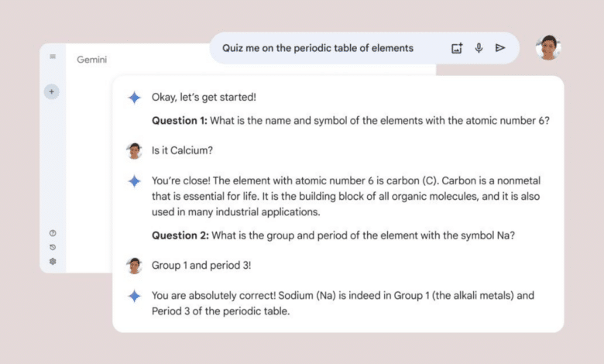Click the sparkle beside "You are absolutely correct!"
The width and height of the screenshot is (604, 364).
click(135, 296)
